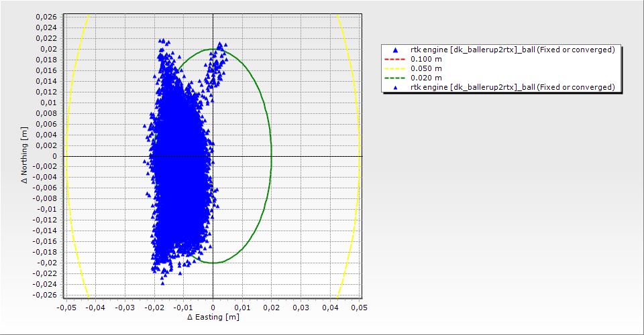Screen dimensions: 644x335
Task: Click the '-0,014' Northing tick label
Action: pos(45,231)
